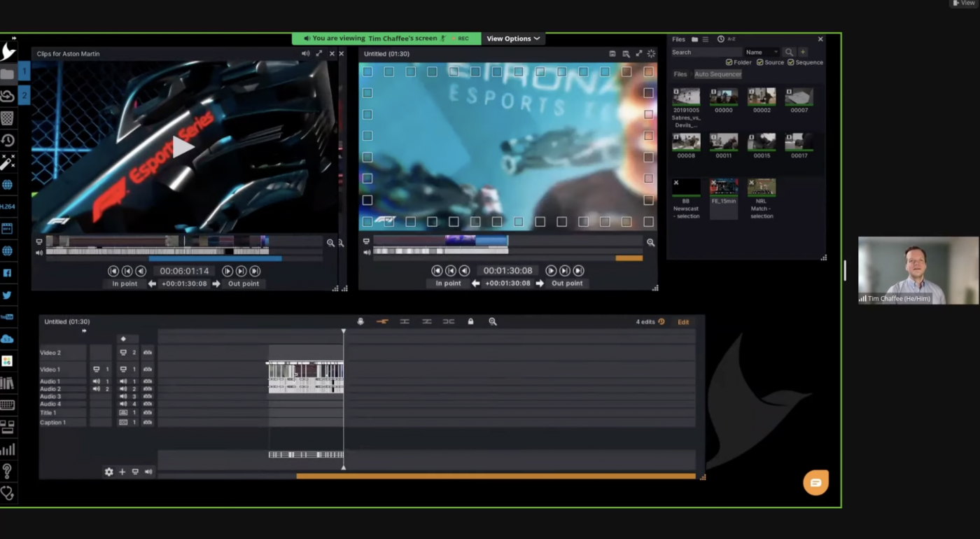Click Edit button in timeline header
The width and height of the screenshot is (980, 539).
pos(683,322)
